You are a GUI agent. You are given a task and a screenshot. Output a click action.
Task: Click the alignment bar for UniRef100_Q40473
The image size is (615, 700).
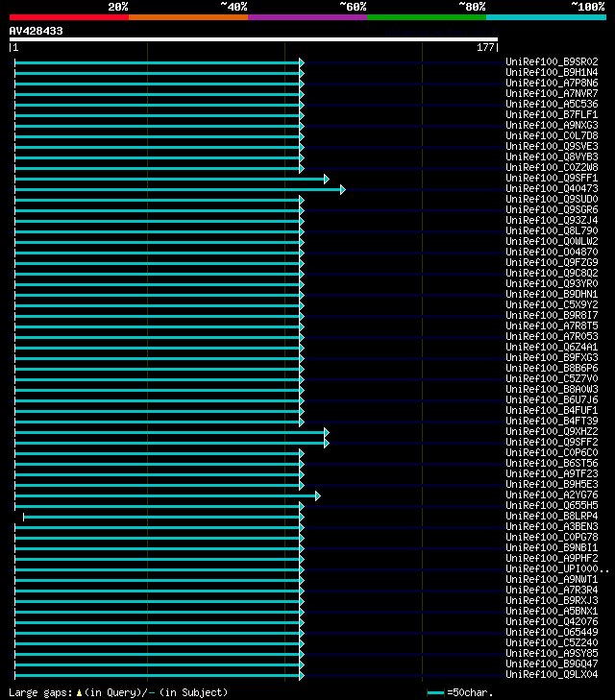point(180,190)
